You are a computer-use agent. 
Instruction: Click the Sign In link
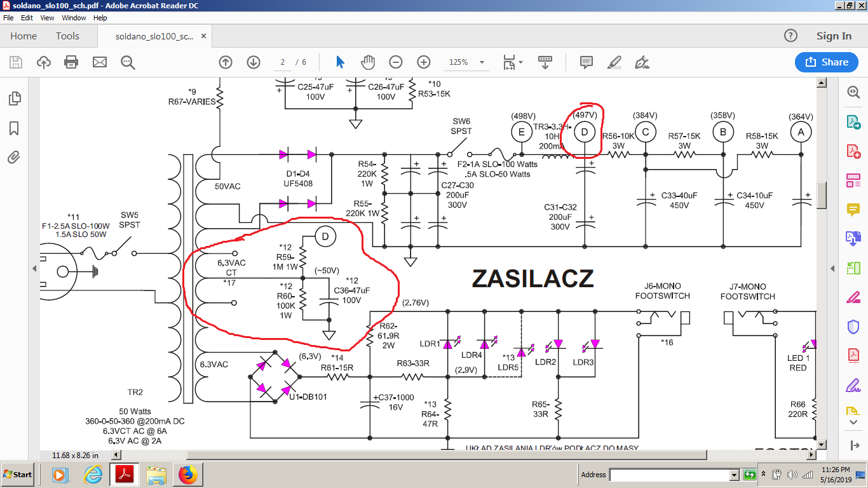tap(834, 36)
